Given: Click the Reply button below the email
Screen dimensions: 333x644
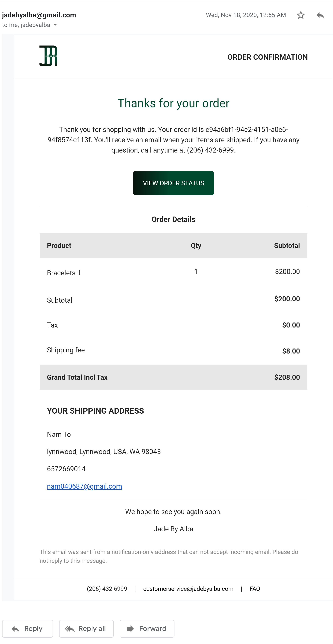Looking at the screenshot, I should click(x=27, y=628).
